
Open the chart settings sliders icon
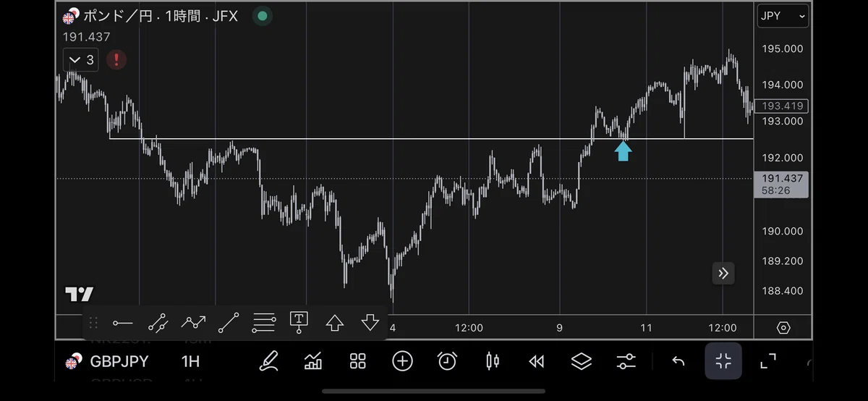pos(626,361)
